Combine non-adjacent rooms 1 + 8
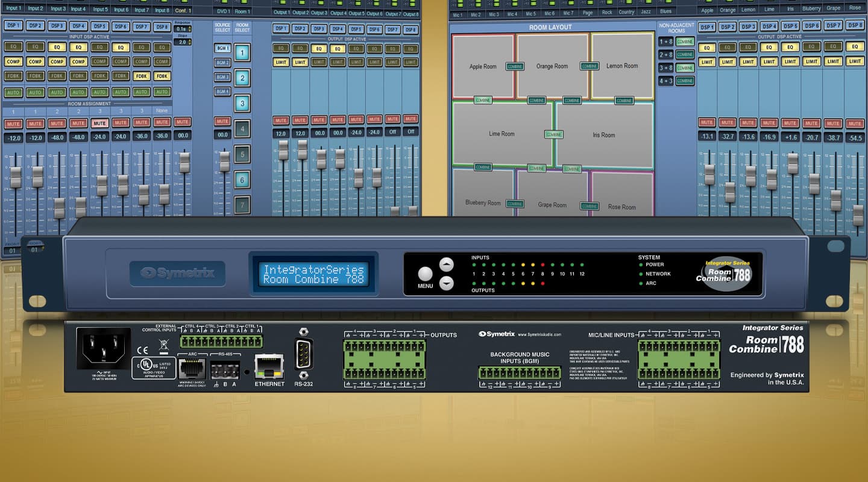 685,42
